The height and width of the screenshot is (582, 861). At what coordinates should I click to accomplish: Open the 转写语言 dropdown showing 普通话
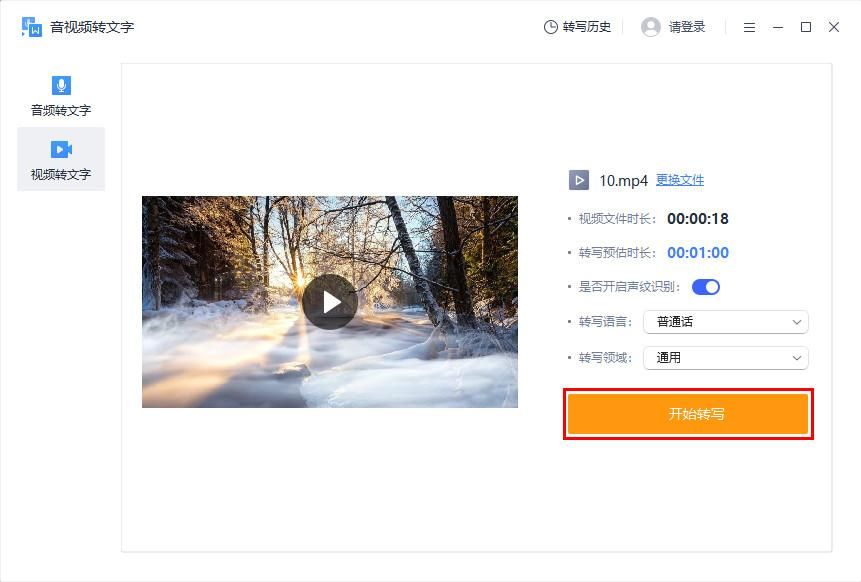[x=725, y=322]
